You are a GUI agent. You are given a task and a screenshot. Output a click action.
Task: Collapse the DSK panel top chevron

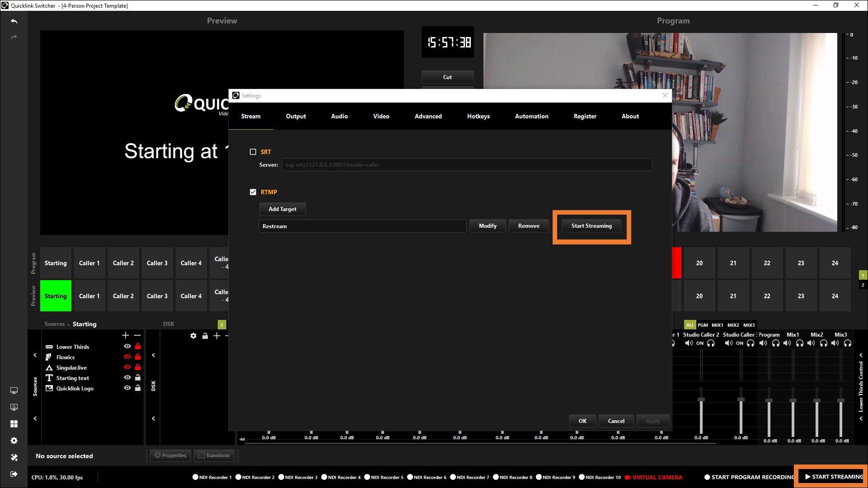(x=154, y=355)
